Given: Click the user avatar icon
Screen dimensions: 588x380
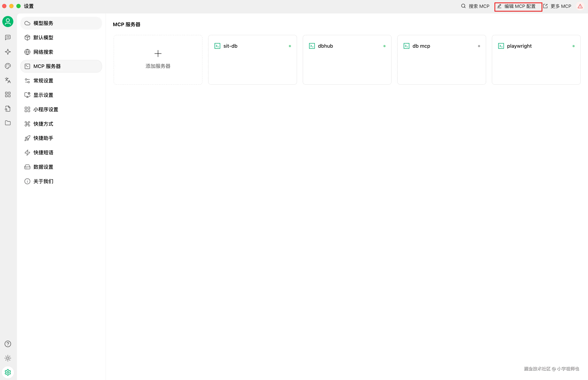Looking at the screenshot, I should [8, 22].
